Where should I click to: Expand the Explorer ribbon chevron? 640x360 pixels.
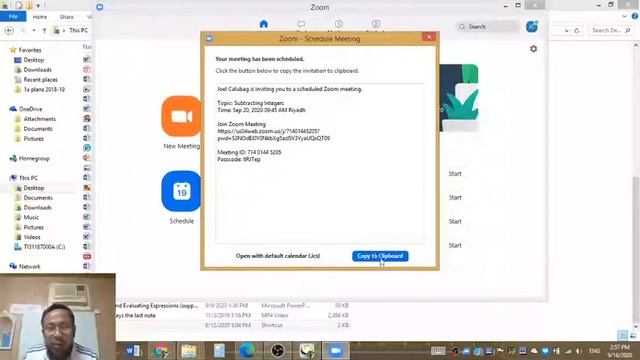pos(624,16)
